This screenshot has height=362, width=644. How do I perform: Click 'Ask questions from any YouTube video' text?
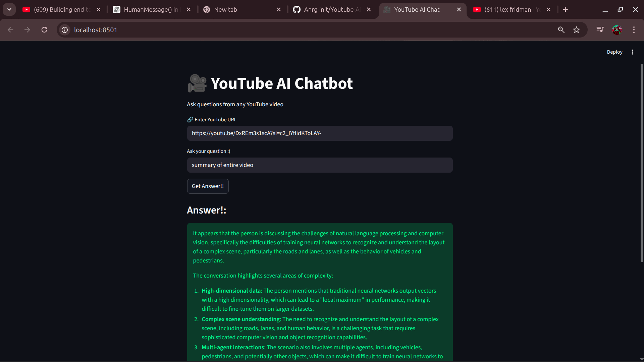coord(235,104)
